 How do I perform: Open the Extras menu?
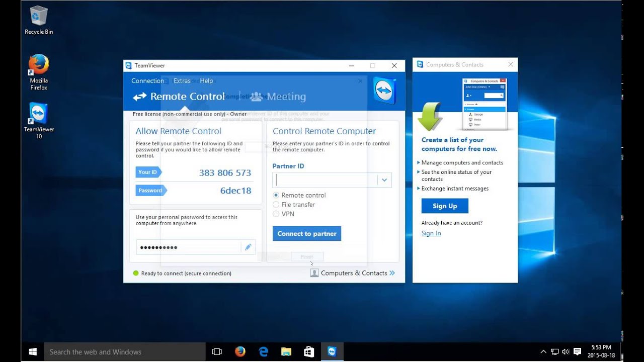(x=182, y=80)
